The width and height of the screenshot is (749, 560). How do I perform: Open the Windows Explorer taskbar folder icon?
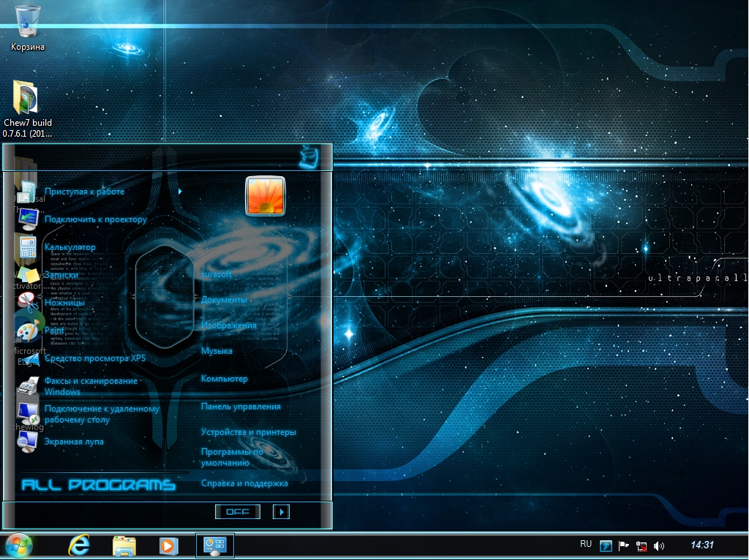click(124, 545)
